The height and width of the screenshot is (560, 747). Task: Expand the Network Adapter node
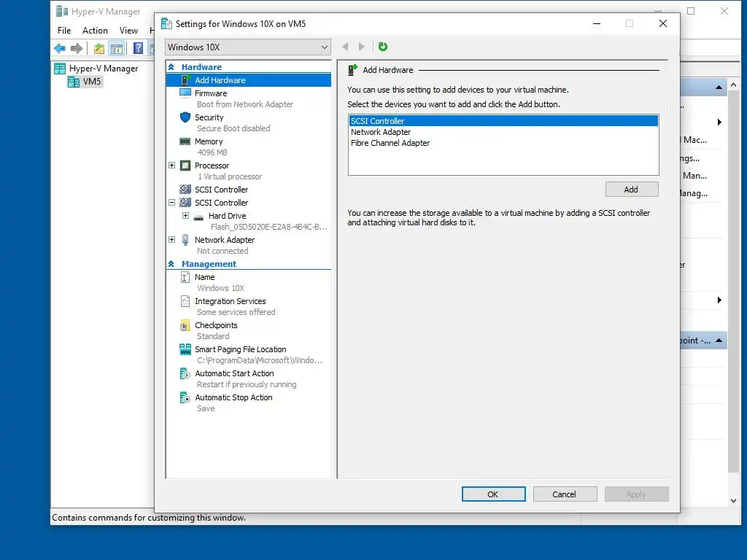coord(172,239)
